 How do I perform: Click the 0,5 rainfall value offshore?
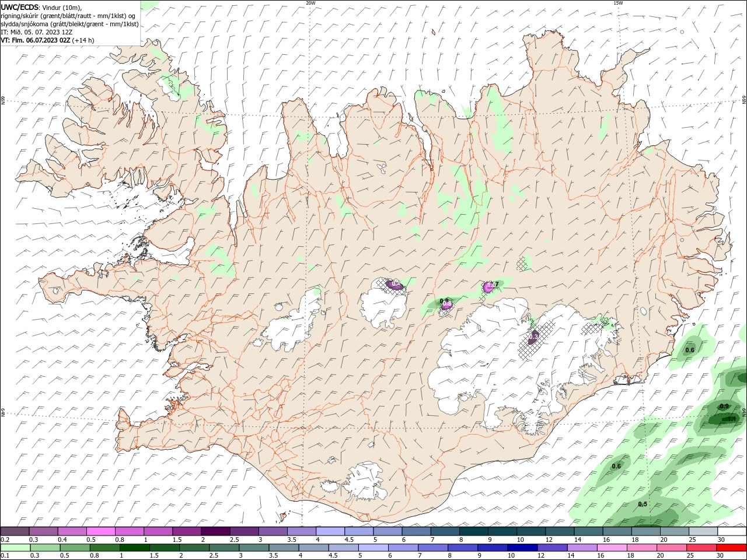point(643,504)
